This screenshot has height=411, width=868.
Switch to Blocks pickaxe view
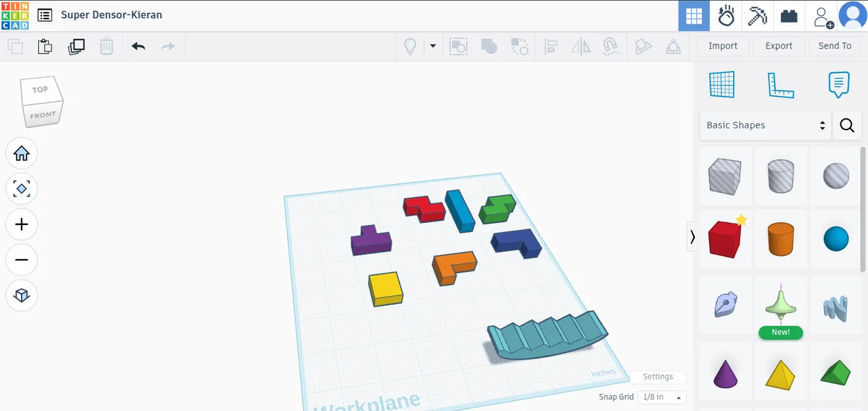(757, 16)
